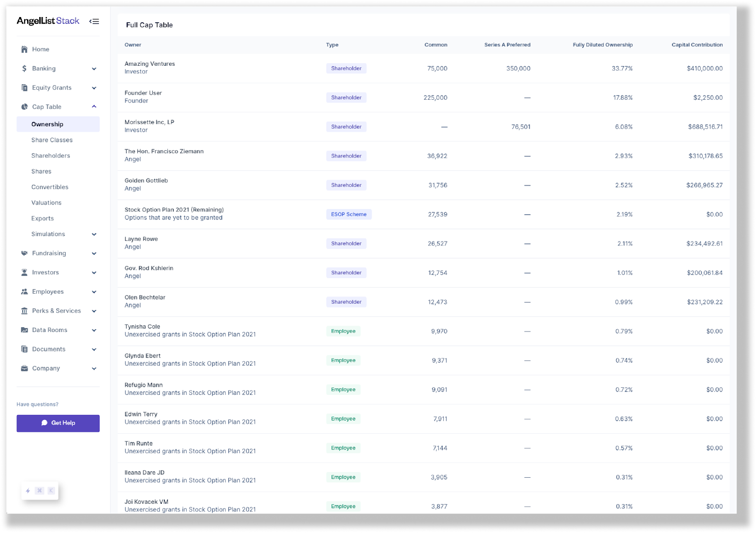This screenshot has width=756, height=533.
Task: Select the Home icon in sidebar
Action: [x=24, y=49]
